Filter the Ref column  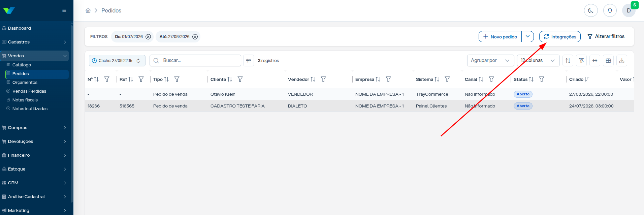tap(141, 80)
